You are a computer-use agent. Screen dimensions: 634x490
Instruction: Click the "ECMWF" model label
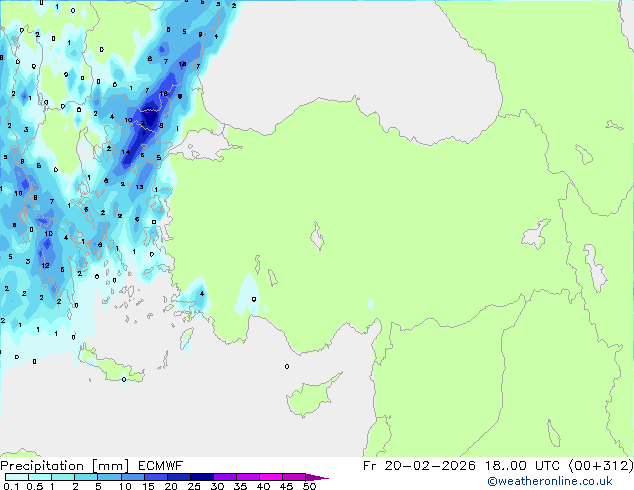[x=161, y=466]
